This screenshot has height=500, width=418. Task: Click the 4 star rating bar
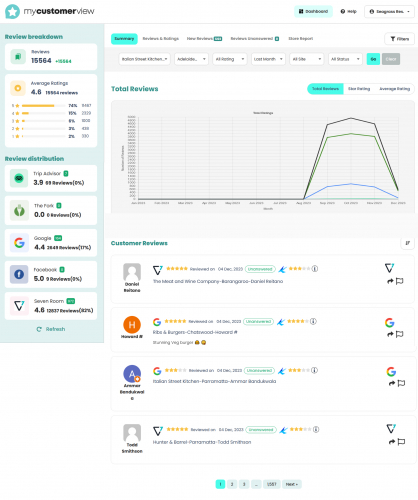(43, 113)
